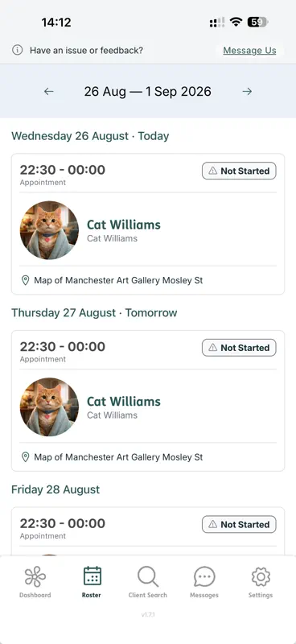Tap the map pin icon on Thursday's appointment

26,457
